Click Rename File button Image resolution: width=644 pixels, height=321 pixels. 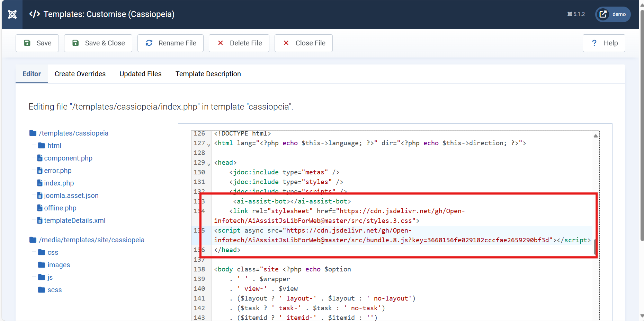[170, 43]
